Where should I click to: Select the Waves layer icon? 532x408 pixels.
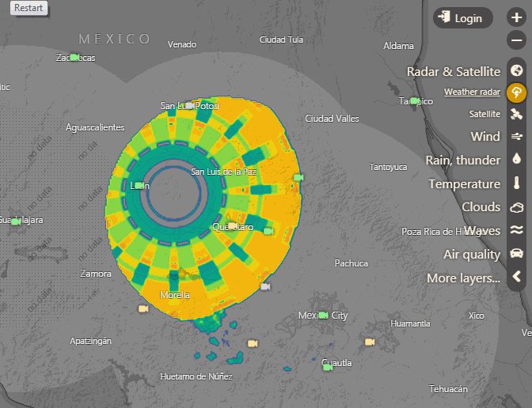(x=516, y=230)
